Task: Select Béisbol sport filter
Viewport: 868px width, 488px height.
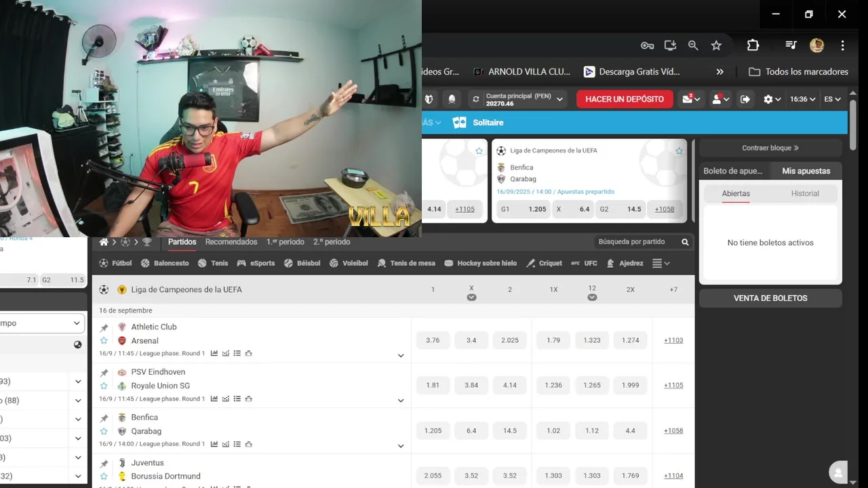Action: point(302,263)
